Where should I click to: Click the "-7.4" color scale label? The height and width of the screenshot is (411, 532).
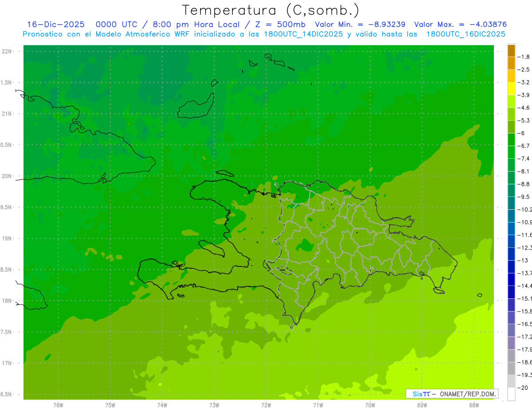coord(524,159)
